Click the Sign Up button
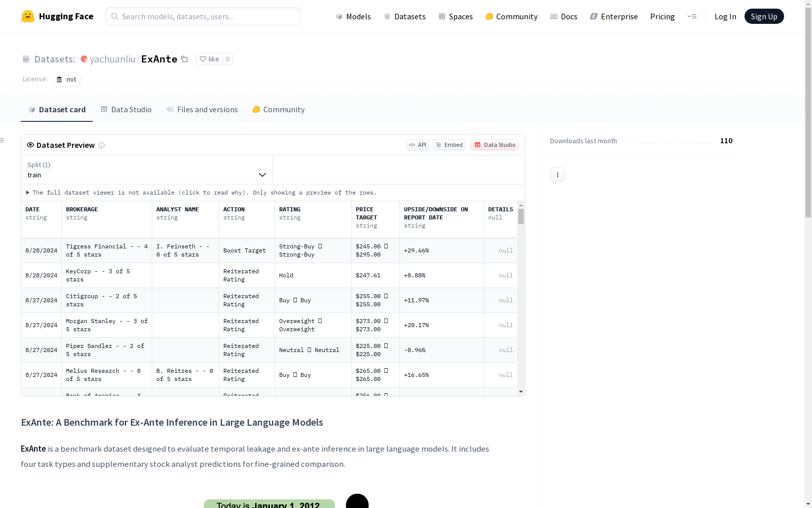Image resolution: width=812 pixels, height=508 pixels. (764, 16)
